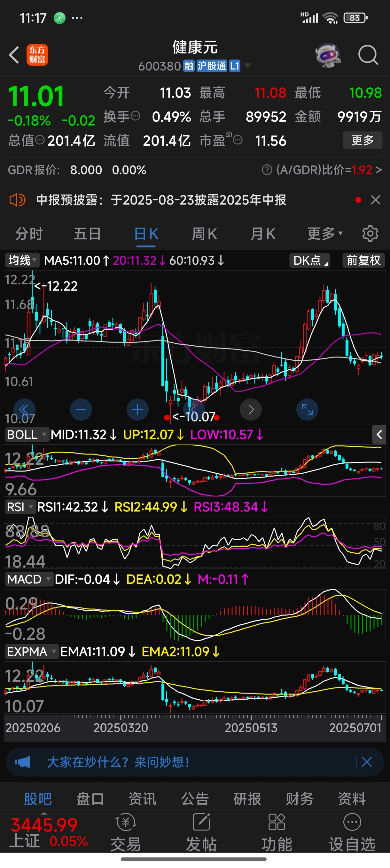Tap the GDR报价 8.000 value
The height and width of the screenshot is (868, 390).
click(86, 170)
